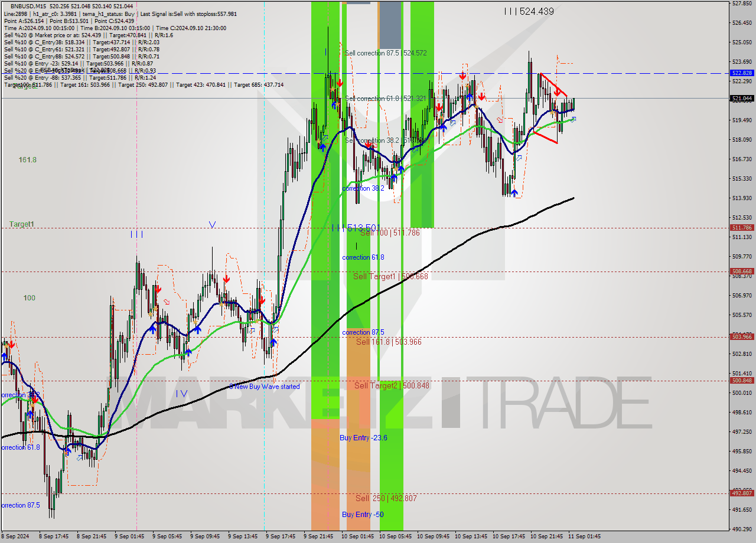The image size is (756, 543).
Task: Click the 'Sell Target2 | 500.848' label
Action: (392, 385)
